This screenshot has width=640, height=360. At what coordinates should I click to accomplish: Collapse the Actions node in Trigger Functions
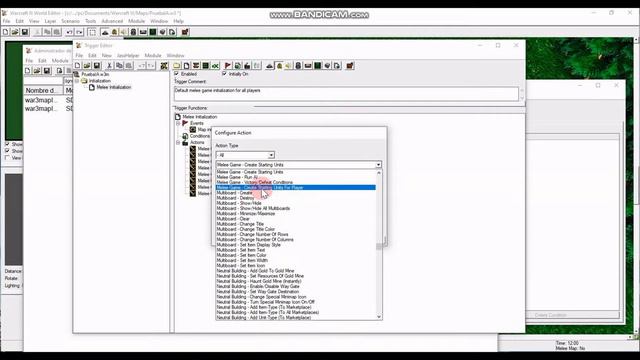pos(178,142)
